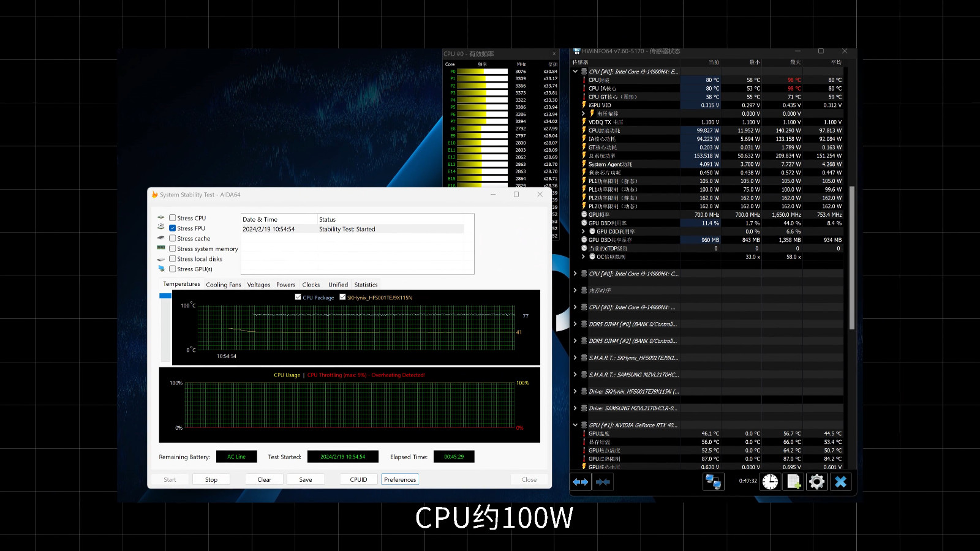Expand the GPU D3D利用率 sub-row
The image size is (980, 551).
(583, 231)
